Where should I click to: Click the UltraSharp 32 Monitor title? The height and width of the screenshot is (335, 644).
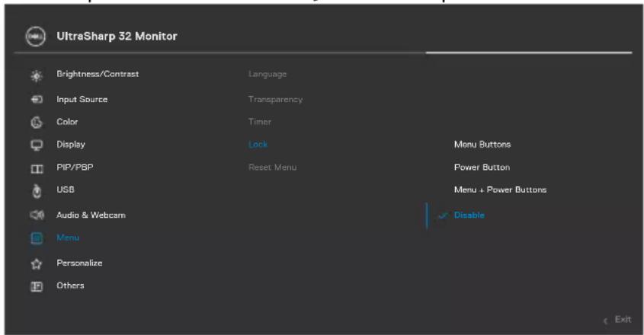[117, 36]
